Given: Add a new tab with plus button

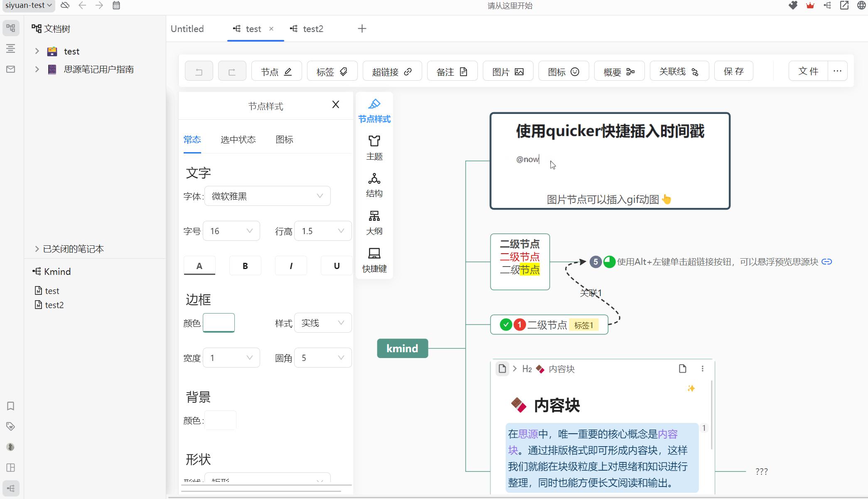Looking at the screenshot, I should click(x=362, y=29).
